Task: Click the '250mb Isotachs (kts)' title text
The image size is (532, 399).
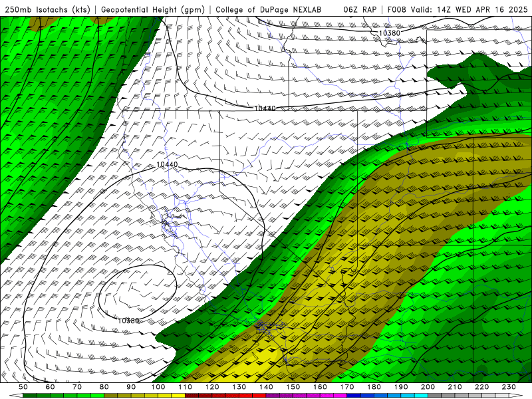Action: click(x=48, y=9)
